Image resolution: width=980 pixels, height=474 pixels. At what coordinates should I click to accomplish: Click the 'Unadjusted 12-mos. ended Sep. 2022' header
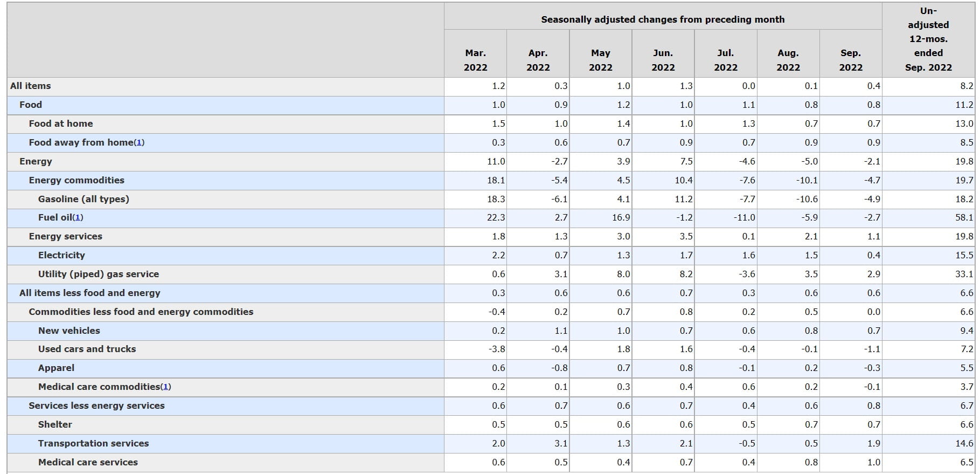pyautogui.click(x=928, y=39)
